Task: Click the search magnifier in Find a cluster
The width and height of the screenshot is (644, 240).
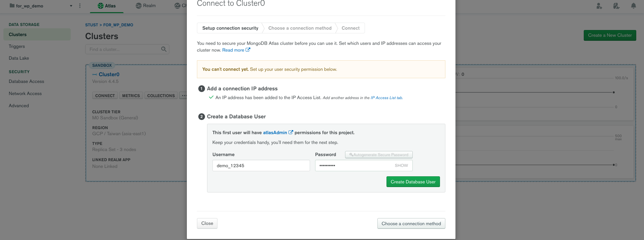Action: [x=164, y=49]
